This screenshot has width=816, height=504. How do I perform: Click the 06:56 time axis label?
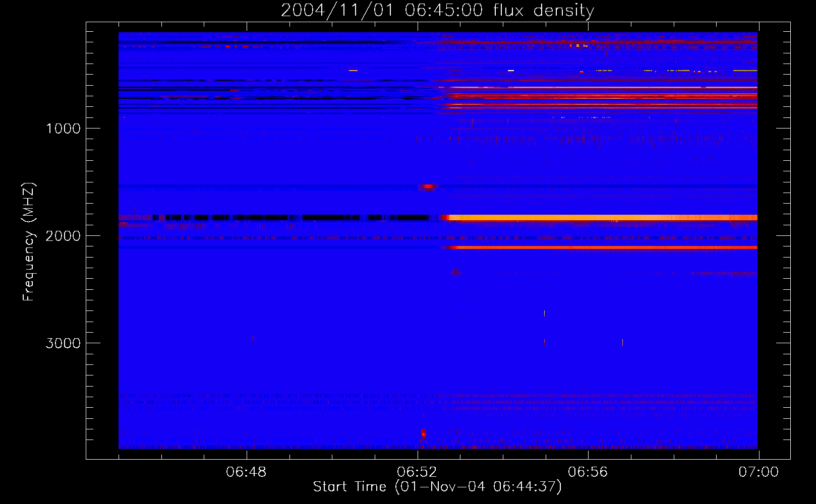click(x=588, y=472)
